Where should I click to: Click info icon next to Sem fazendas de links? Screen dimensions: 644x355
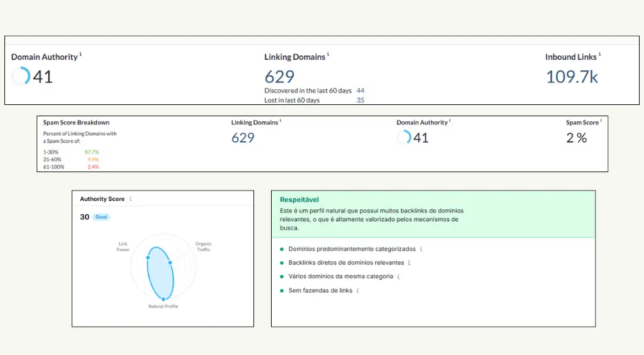pos(358,290)
